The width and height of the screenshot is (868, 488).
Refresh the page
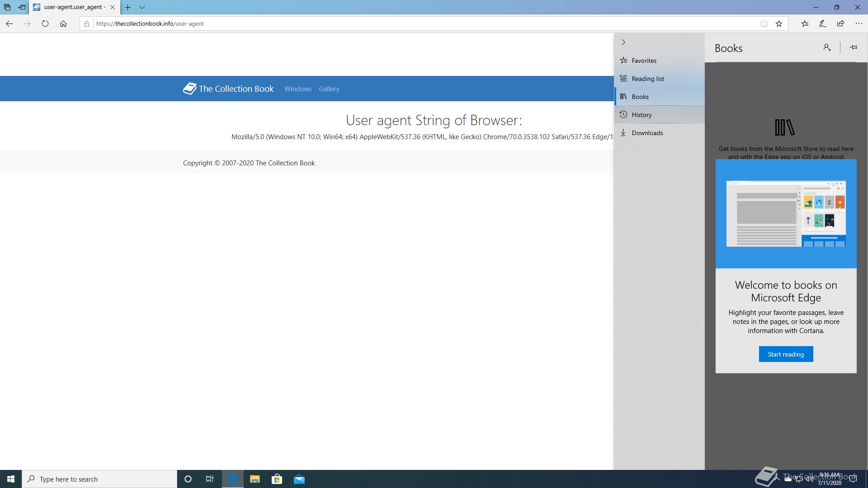45,23
